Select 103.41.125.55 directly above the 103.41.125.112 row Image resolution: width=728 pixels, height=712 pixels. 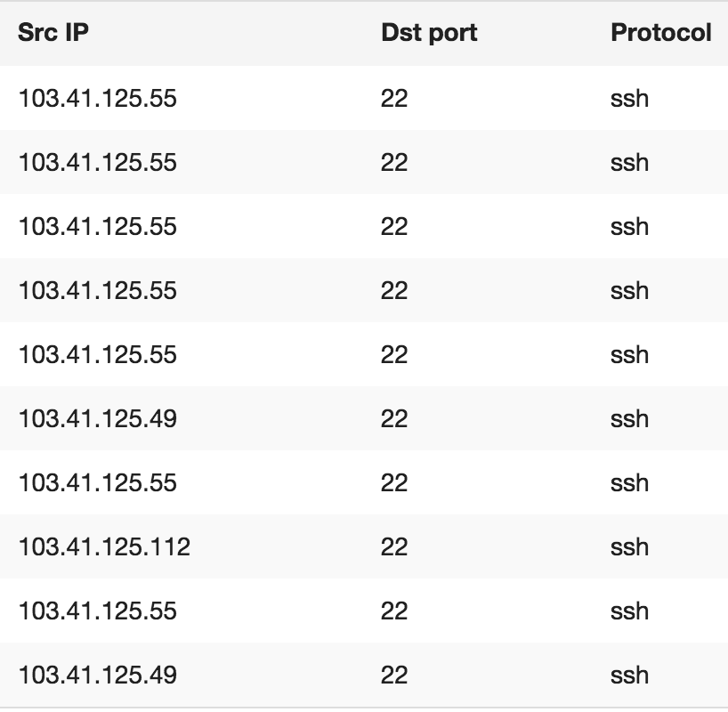click(98, 482)
